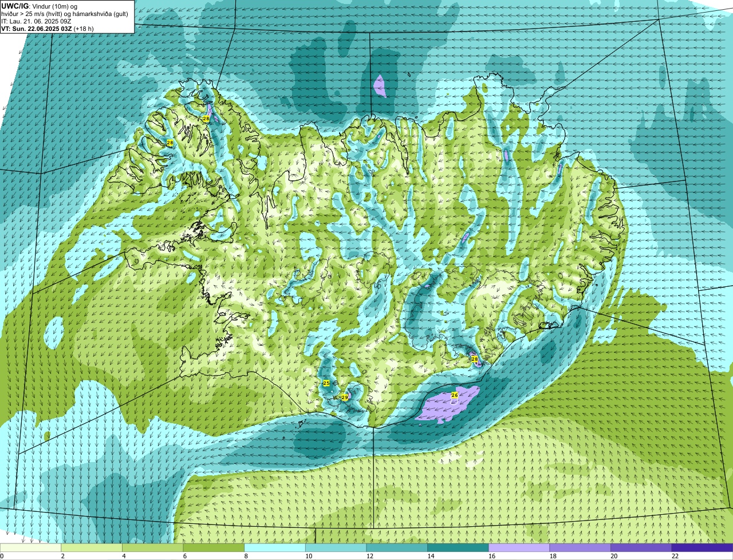The width and height of the screenshot is (733, 560).
Task: Click the yellow gust marker labeled 29
Action: tap(345, 397)
